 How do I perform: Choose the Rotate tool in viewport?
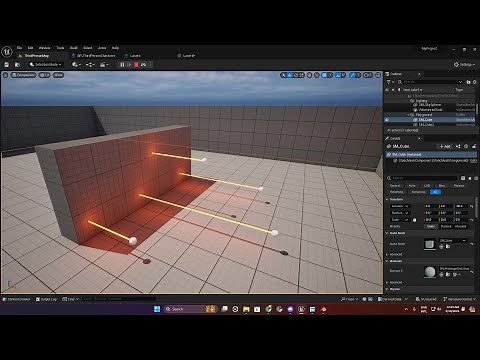coord(296,75)
